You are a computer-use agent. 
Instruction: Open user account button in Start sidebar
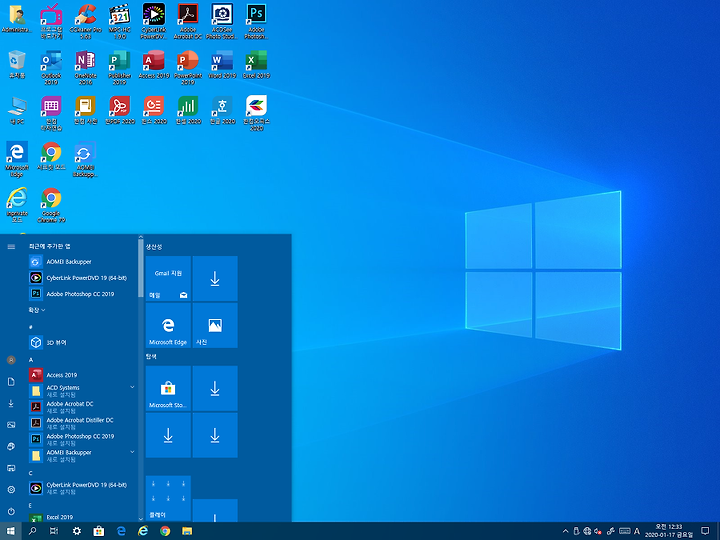click(11, 360)
